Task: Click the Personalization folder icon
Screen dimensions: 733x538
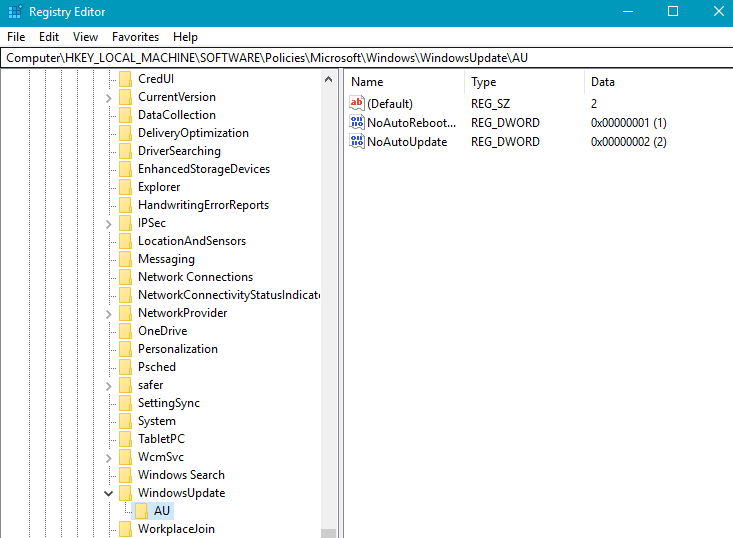Action: coord(125,349)
